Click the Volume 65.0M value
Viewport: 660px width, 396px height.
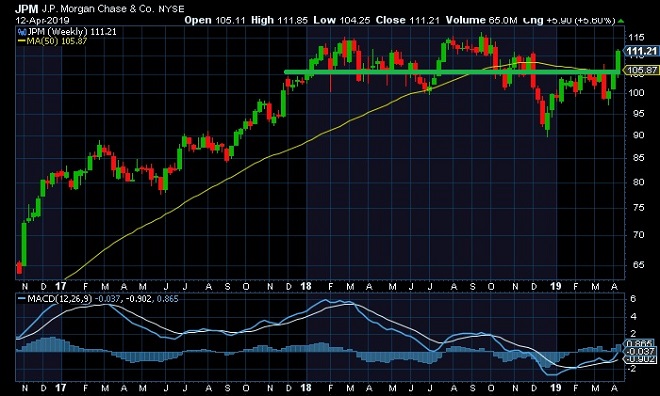[x=481, y=20]
